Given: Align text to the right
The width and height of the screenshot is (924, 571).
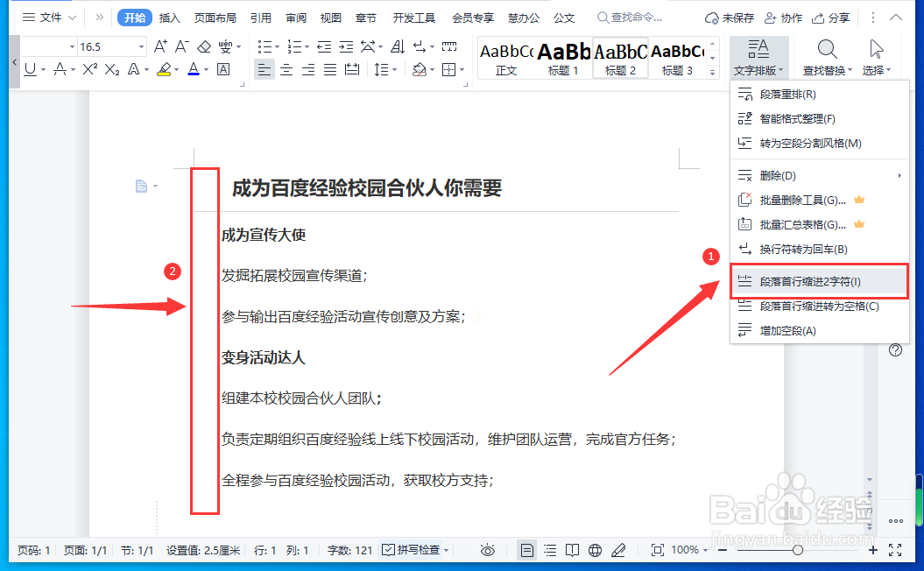Looking at the screenshot, I should pyautogui.click(x=308, y=70).
